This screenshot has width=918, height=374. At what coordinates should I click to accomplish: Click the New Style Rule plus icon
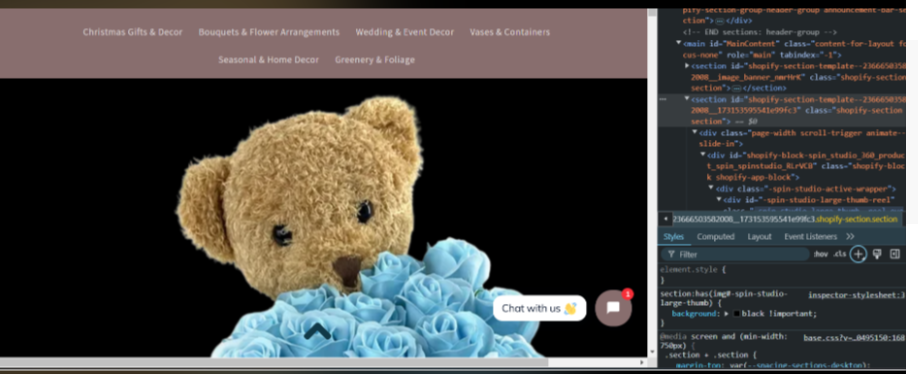[858, 254]
